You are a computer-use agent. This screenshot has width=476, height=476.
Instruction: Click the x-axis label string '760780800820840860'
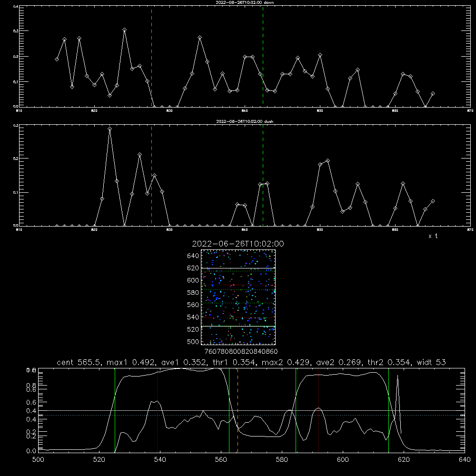click(241, 351)
